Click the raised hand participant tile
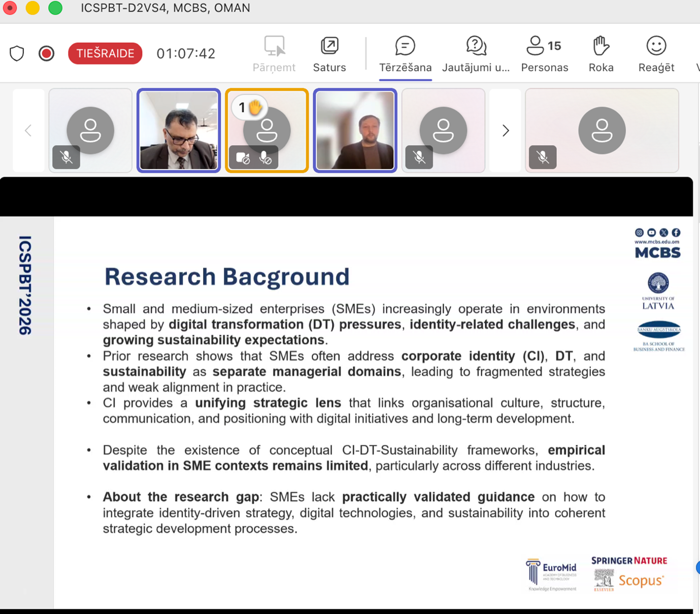The height and width of the screenshot is (614, 700). click(267, 131)
